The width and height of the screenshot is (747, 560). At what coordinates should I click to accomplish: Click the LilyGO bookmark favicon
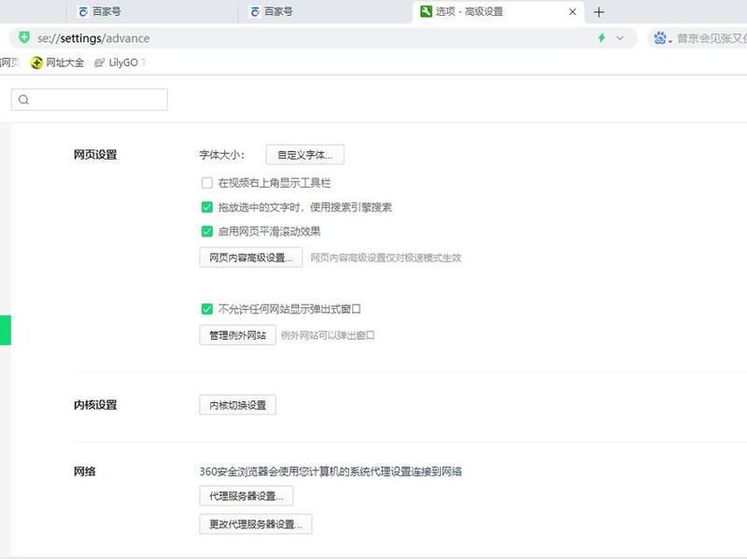click(x=99, y=63)
